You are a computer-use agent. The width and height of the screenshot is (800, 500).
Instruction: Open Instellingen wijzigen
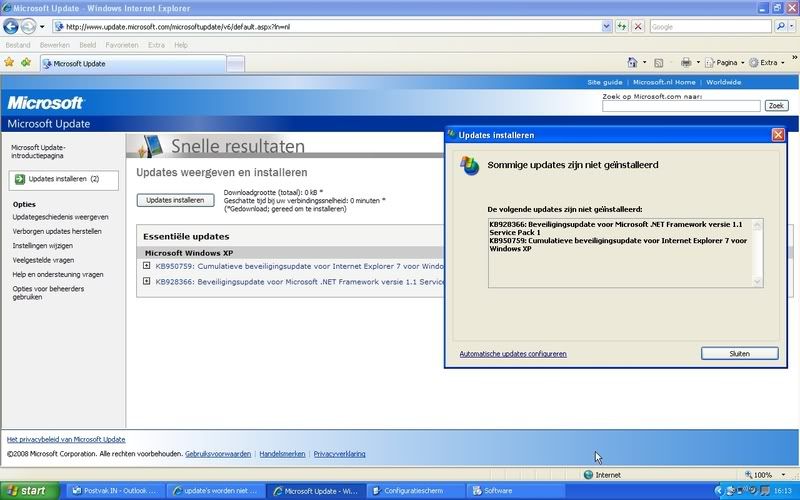pyautogui.click(x=42, y=245)
